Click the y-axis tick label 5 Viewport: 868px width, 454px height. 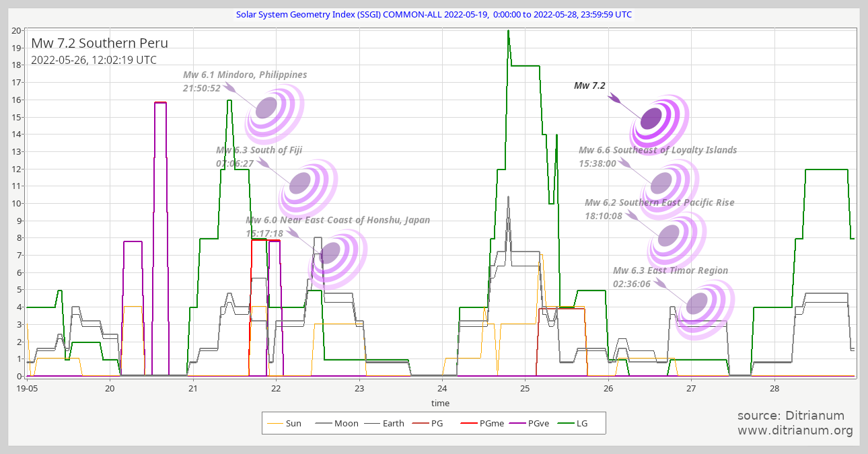(x=19, y=290)
